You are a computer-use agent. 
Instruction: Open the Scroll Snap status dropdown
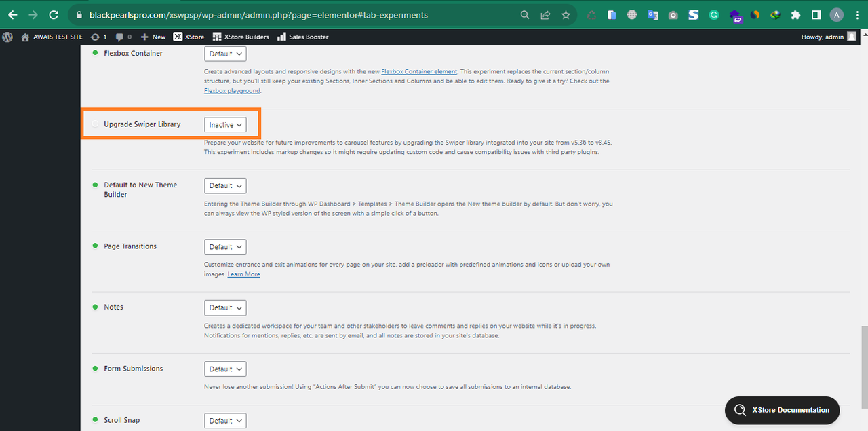(x=225, y=421)
